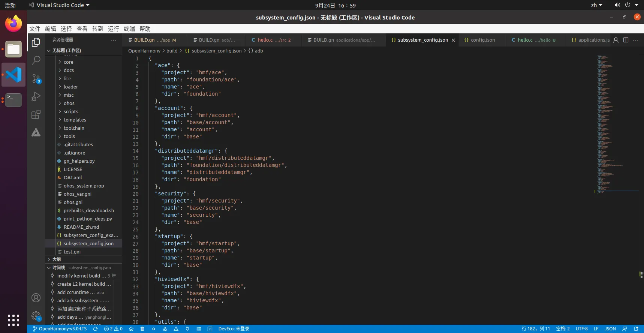Screen dimensions: 644x333
Task: Open Run and Debug view
Action: point(36,96)
